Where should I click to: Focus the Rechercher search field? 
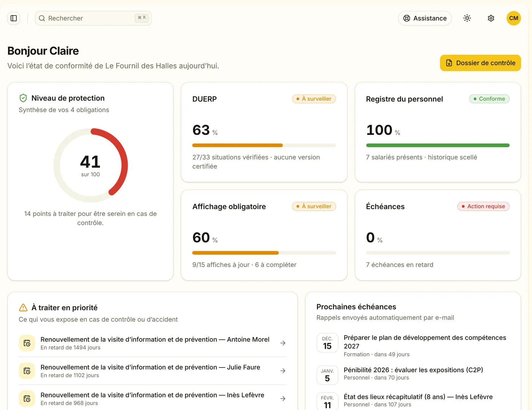pyautogui.click(x=93, y=18)
